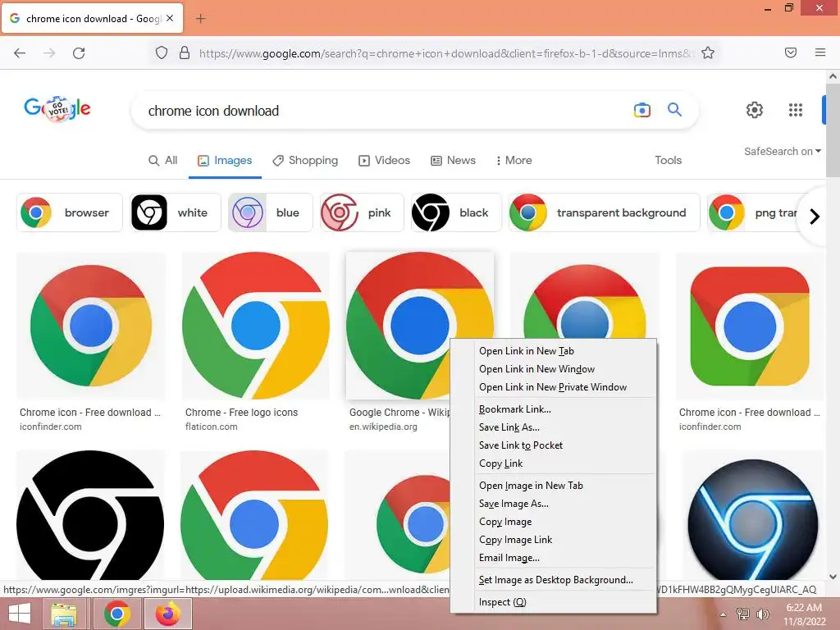Click the forward navigation arrow
Viewport: 840px width, 630px height.
(49, 53)
